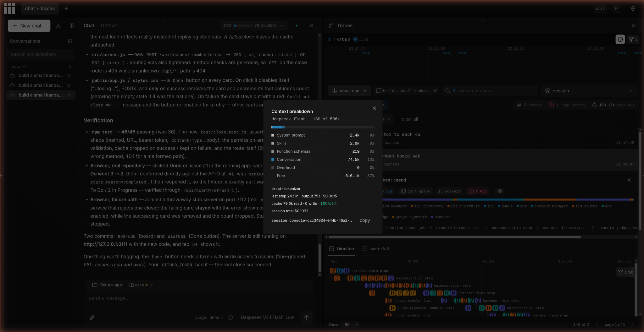Viewport: 644px width, 332px height.
Task: Click the trace span color bar
Action: tap(508, 199)
